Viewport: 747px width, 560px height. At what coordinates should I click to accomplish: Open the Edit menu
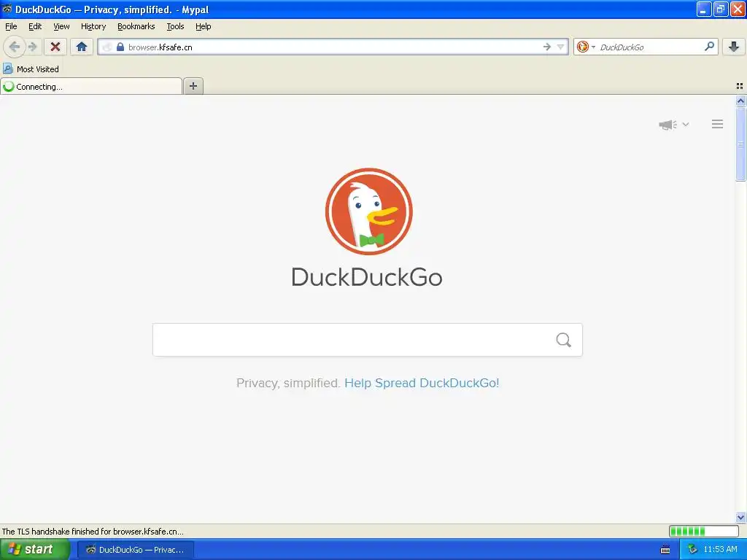point(35,26)
